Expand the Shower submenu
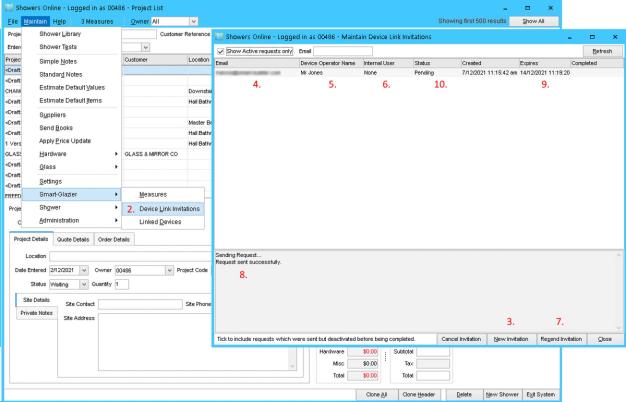Image resolution: width=626 pixels, height=402 pixels. [71, 208]
